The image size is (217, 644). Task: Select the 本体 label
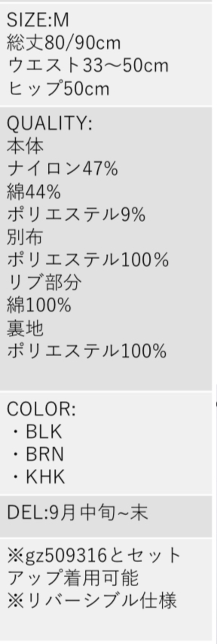pos(25,146)
